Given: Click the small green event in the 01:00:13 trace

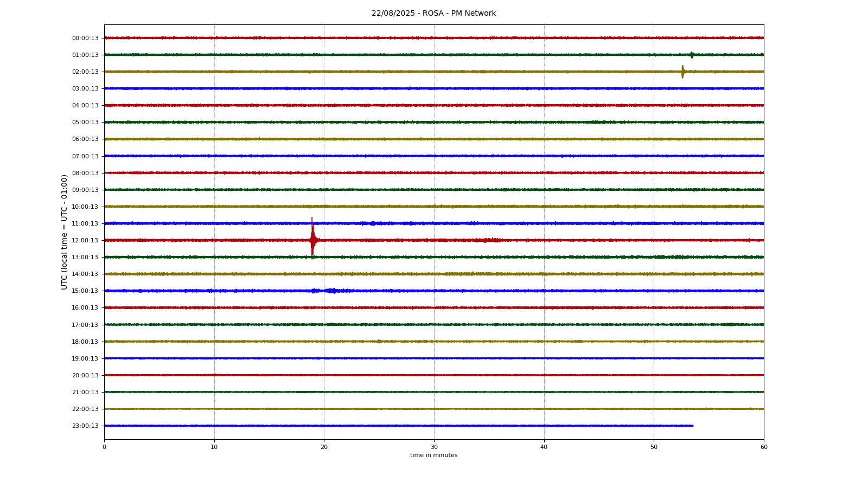Looking at the screenshot, I should (x=692, y=55).
